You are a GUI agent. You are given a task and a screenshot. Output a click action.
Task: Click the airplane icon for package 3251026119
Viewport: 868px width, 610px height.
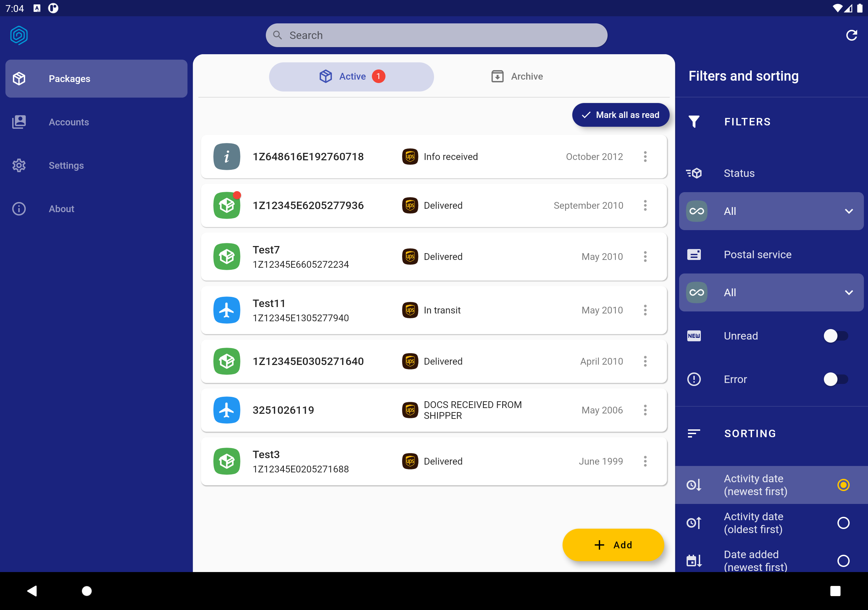(226, 410)
